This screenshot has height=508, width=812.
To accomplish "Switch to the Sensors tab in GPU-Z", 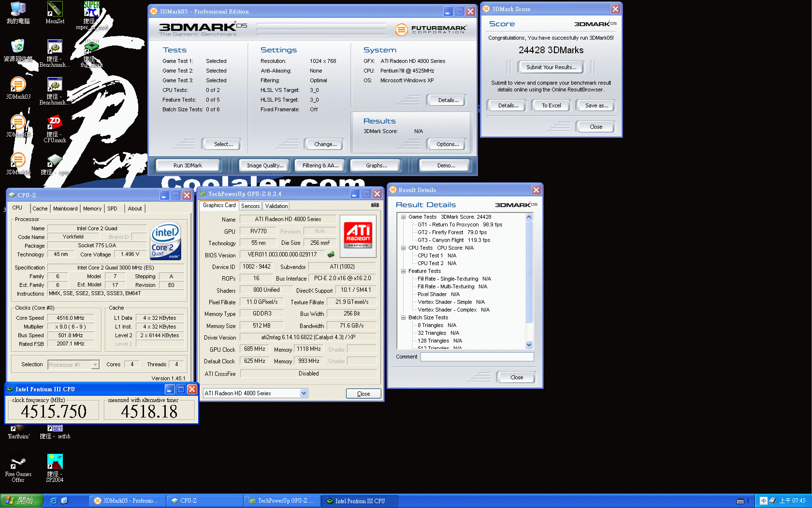I will pos(250,206).
